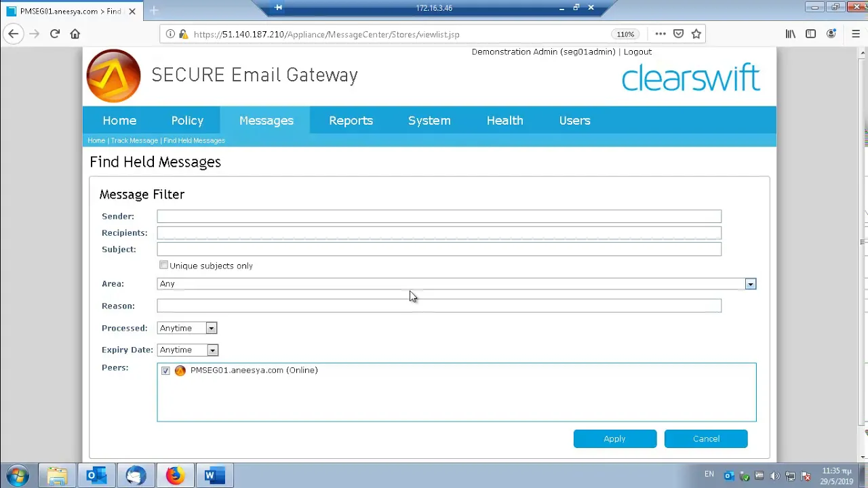Open the Messages navigation tab
868x488 pixels.
(267, 121)
